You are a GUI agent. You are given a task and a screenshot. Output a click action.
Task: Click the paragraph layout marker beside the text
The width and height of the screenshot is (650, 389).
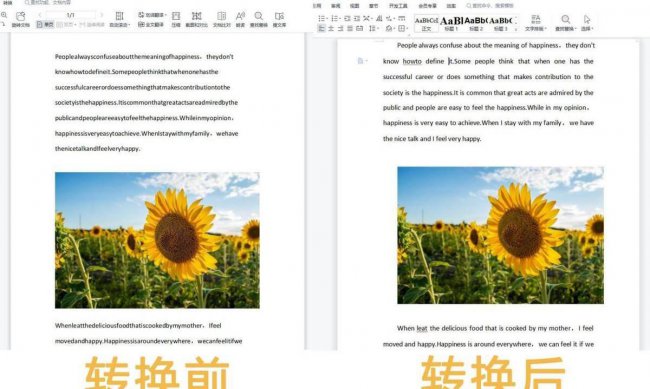[x=362, y=61]
